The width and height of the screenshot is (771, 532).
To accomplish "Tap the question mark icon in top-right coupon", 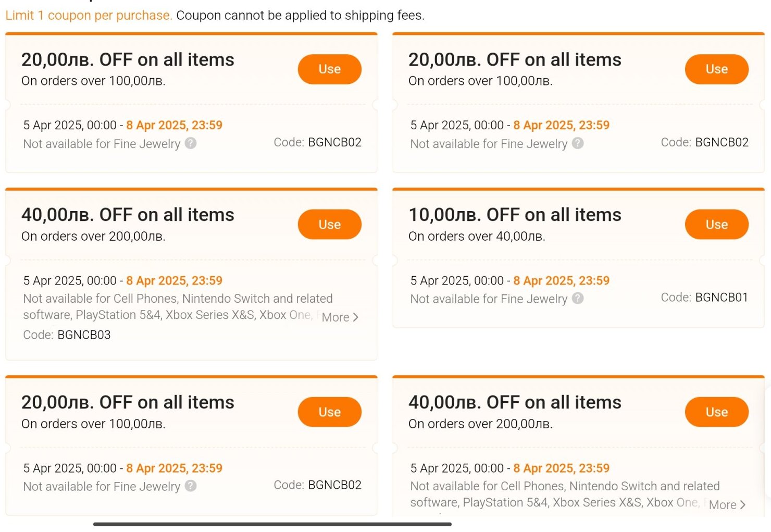I will (578, 143).
